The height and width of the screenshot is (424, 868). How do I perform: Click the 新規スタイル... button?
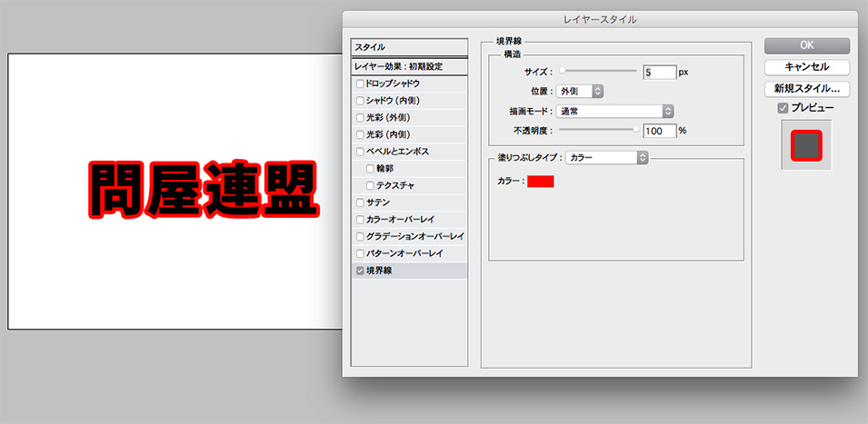(807, 88)
